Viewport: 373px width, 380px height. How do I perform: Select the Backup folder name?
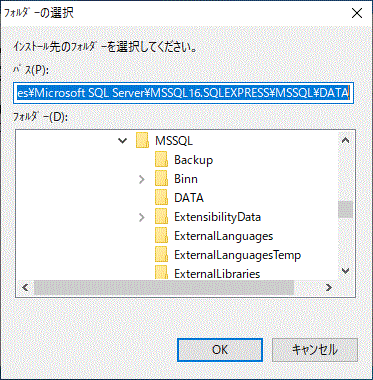coord(193,160)
